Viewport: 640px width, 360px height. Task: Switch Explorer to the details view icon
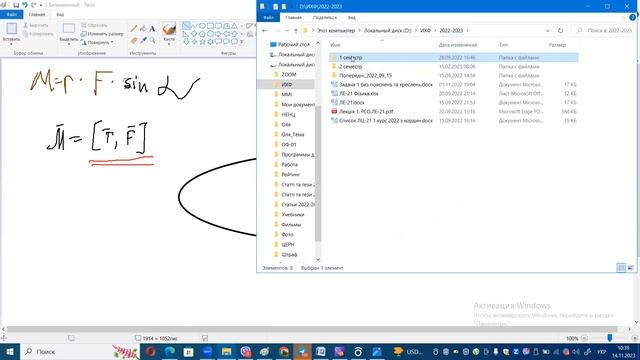[621, 268]
